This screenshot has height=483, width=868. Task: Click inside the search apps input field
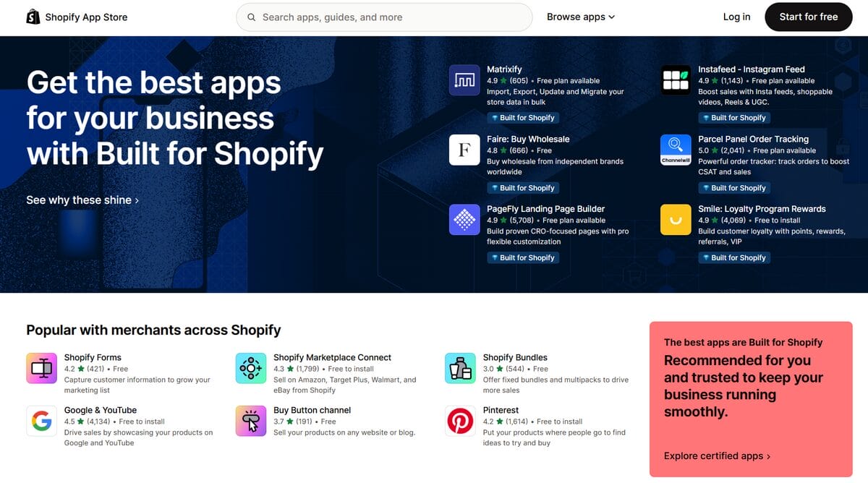pyautogui.click(x=383, y=17)
